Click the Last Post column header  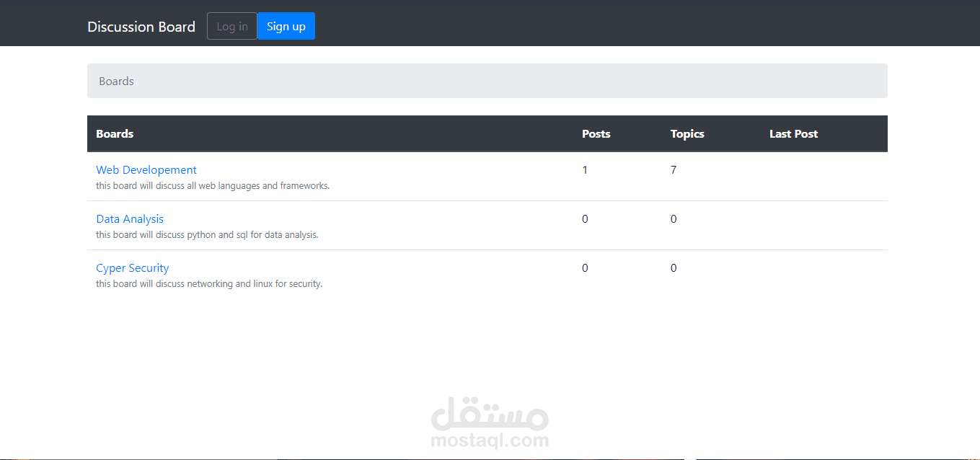(794, 133)
